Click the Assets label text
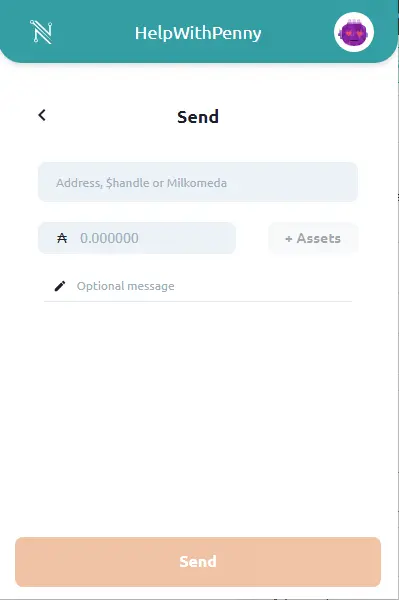This screenshot has height=600, width=399. click(x=319, y=238)
